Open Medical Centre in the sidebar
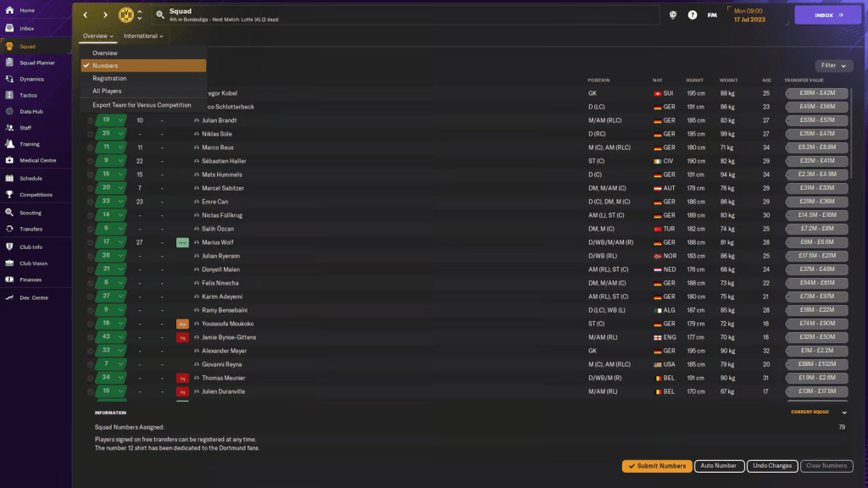This screenshot has height=488, width=868. tap(36, 160)
